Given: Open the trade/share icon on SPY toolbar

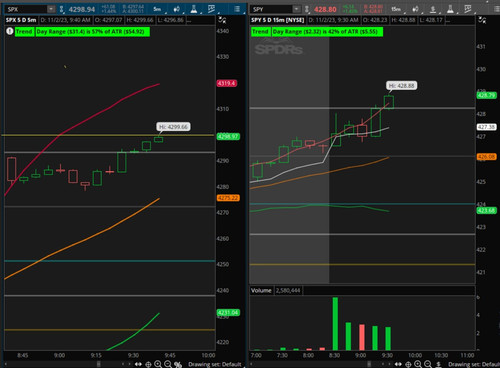Looking at the screenshot, I should [433, 9].
